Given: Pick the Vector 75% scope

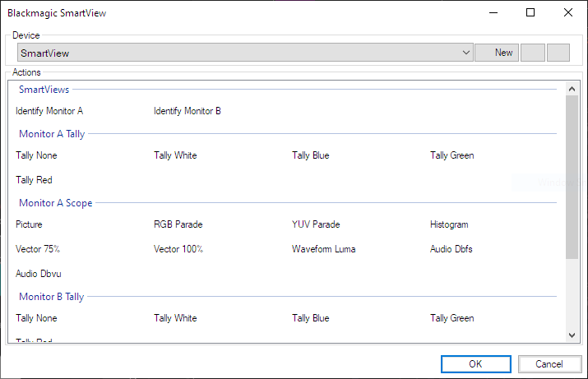Looking at the screenshot, I should pyautogui.click(x=38, y=249).
